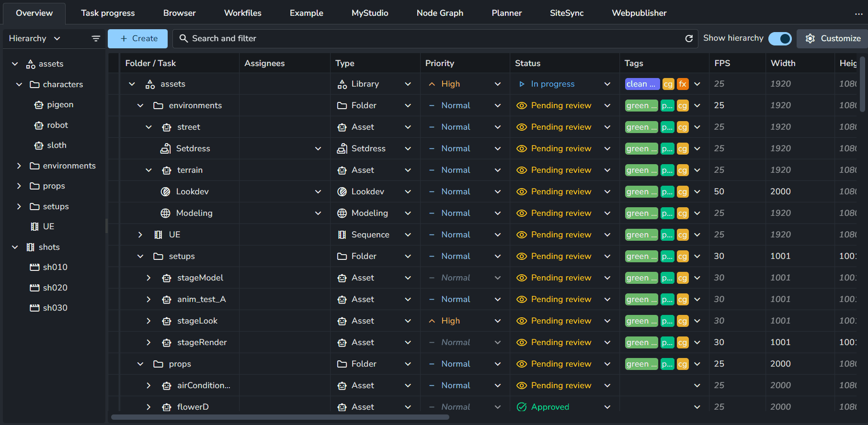
Task: Expand the environments folder in sidebar
Action: [x=19, y=166]
